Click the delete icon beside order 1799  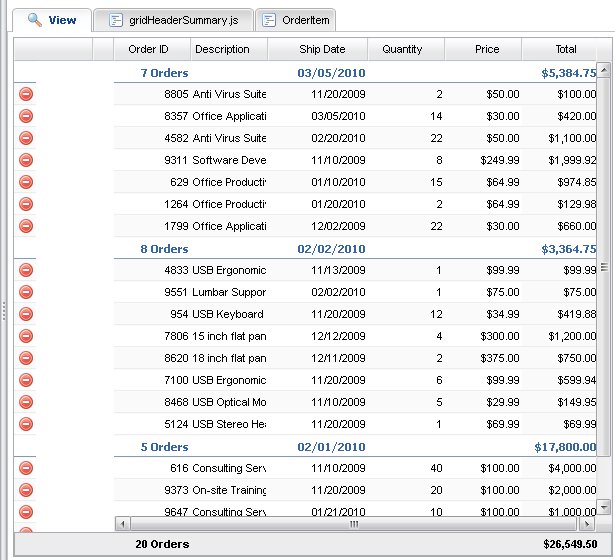click(x=26, y=226)
